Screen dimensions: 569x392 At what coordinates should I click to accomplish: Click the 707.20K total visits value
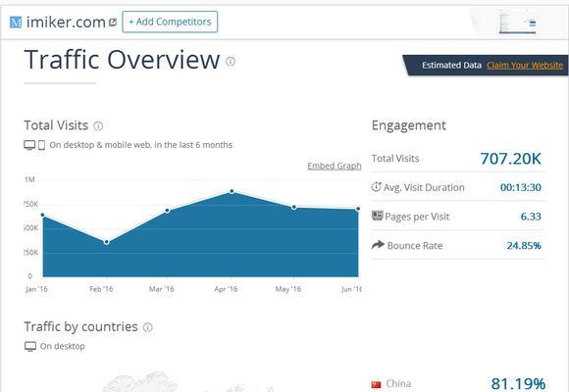pyautogui.click(x=510, y=159)
